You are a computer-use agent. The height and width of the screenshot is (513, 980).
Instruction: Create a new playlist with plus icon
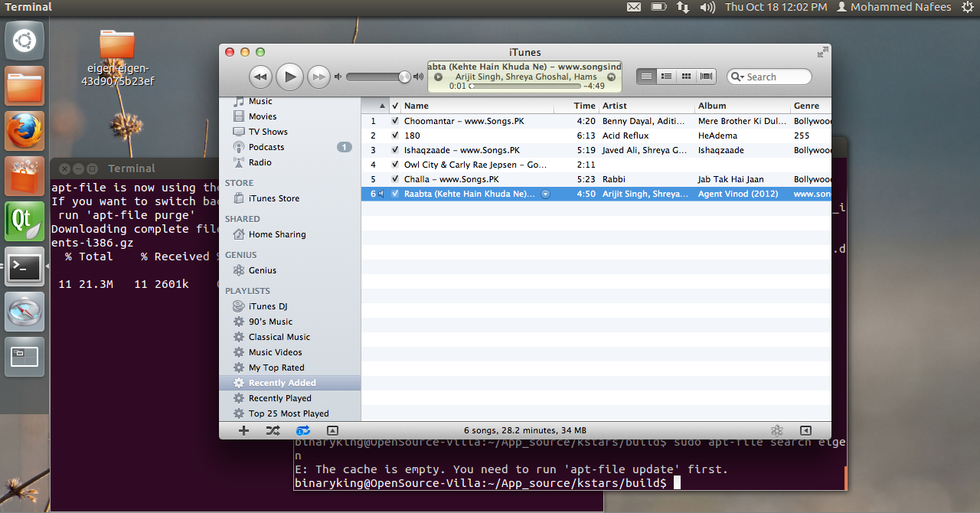[243, 430]
